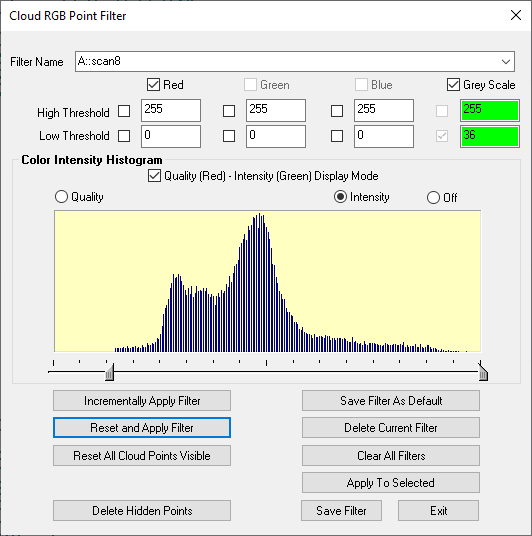Uncheck the Red channel checkbox
The height and width of the screenshot is (536, 532).
point(153,84)
